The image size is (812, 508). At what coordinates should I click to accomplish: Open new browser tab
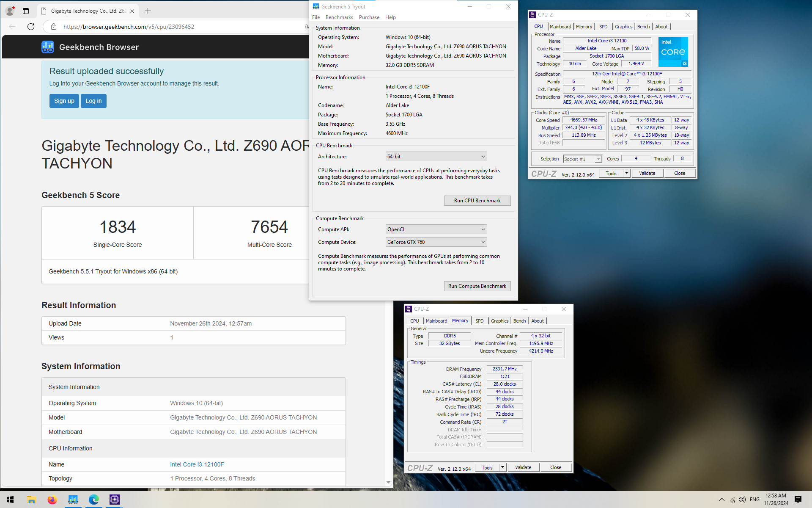click(148, 11)
